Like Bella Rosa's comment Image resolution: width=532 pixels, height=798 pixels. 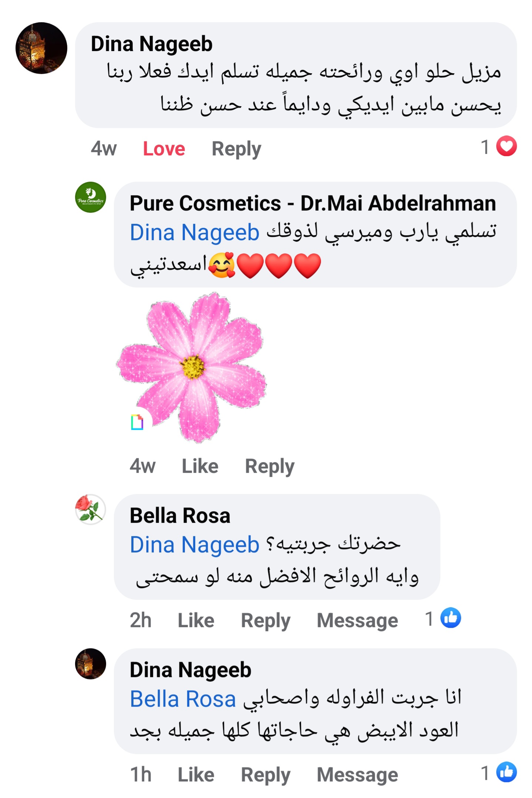196,620
